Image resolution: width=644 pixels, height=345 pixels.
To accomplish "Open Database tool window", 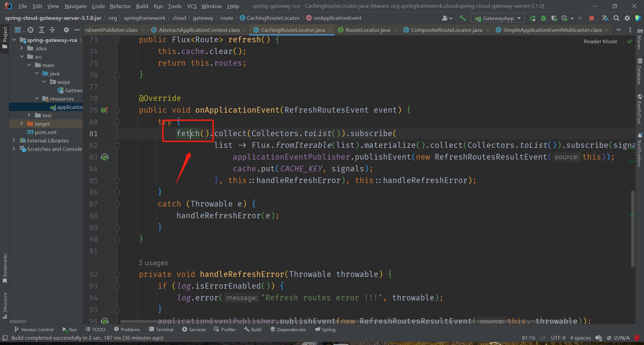I will pyautogui.click(x=640, y=71).
